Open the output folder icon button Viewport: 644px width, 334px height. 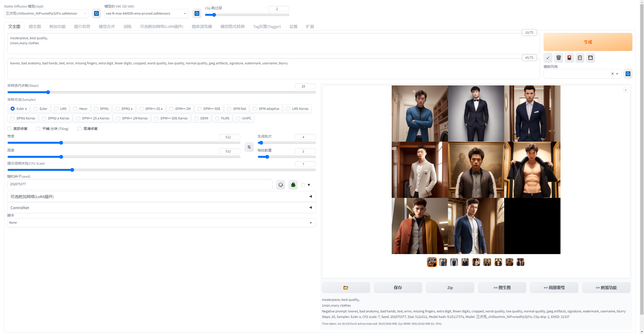pos(346,288)
